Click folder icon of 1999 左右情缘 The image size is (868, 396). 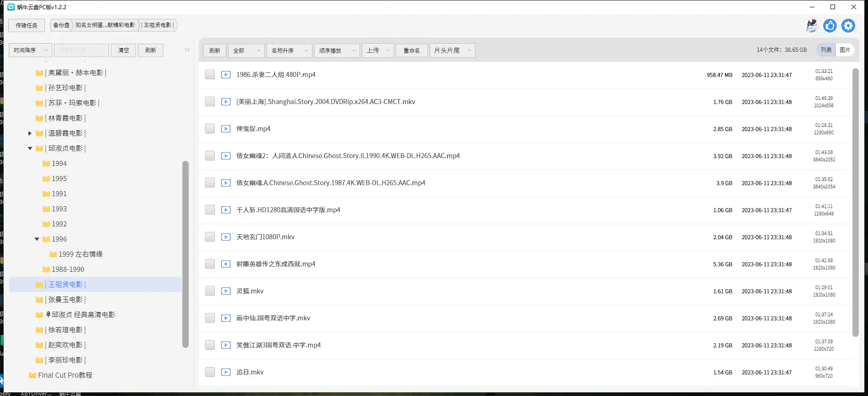tap(53, 254)
